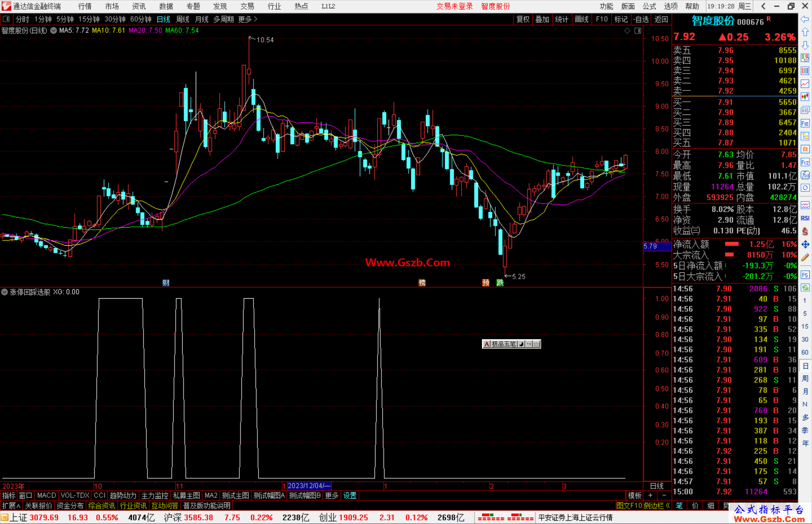The height and width of the screenshot is (524, 812).
Task: Toggle the indicator button beside 智度股份(日线)
Action: point(53,30)
